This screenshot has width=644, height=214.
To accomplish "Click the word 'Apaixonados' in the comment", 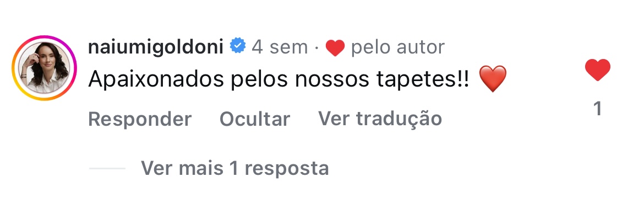I will pos(156,79).
